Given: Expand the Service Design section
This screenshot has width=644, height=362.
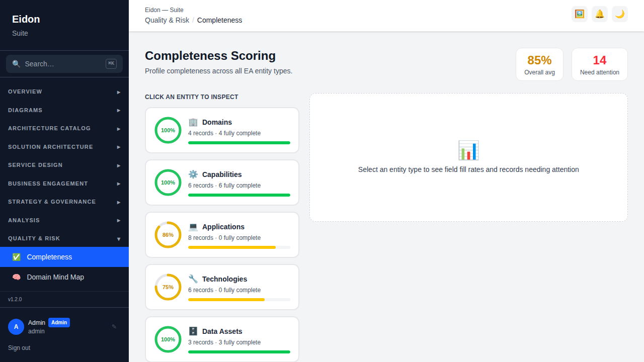Looking at the screenshot, I should click(64, 165).
